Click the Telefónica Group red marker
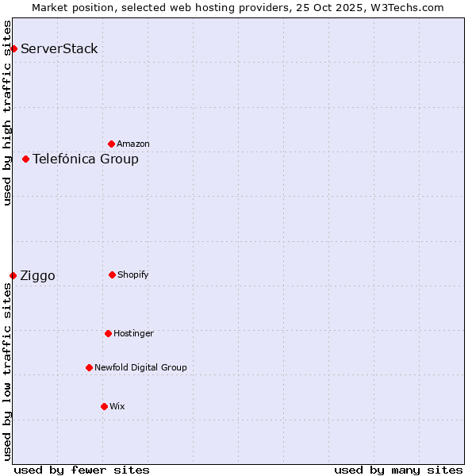Screen dimensions: 476x476 point(25,159)
